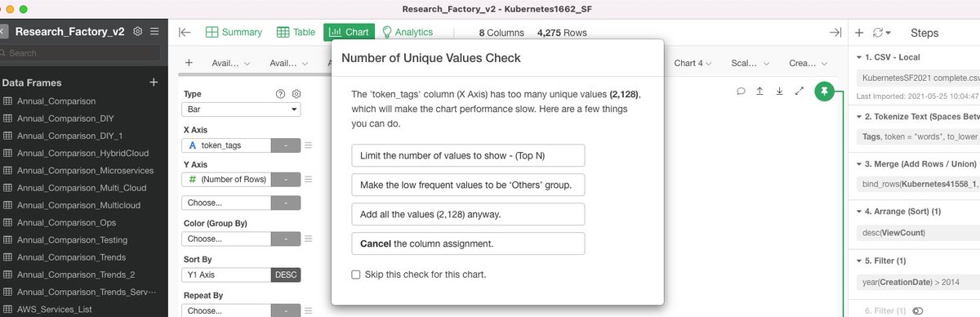Expand chart to full screen icon
Viewport: 980px width, 317px height.
click(800, 92)
